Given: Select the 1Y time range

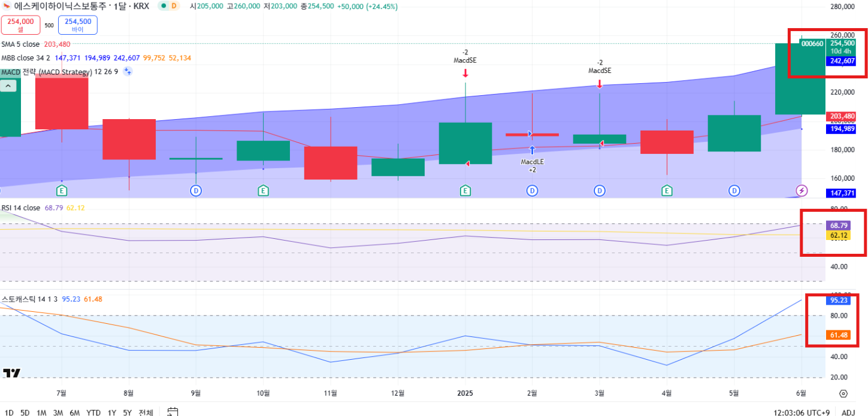Looking at the screenshot, I should (112, 412).
